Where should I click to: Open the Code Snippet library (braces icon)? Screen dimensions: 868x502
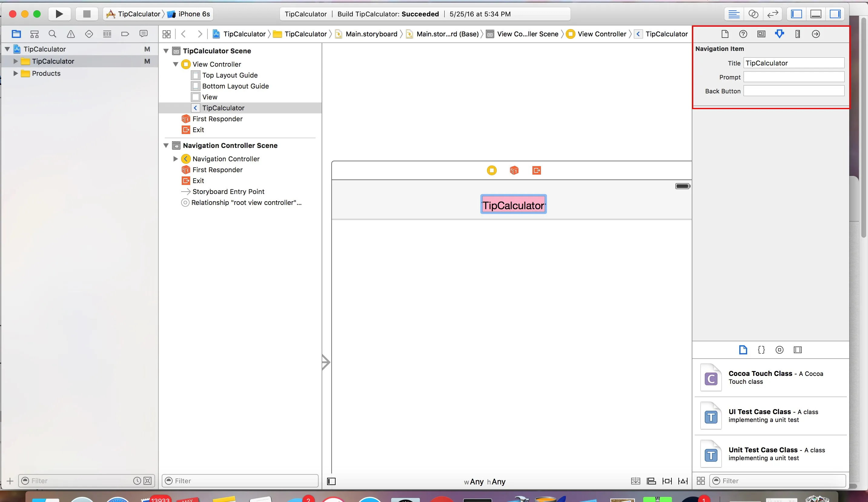(x=761, y=350)
